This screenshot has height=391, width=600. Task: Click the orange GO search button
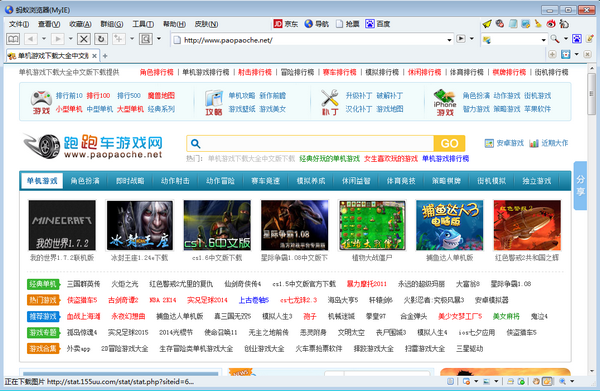(449, 143)
